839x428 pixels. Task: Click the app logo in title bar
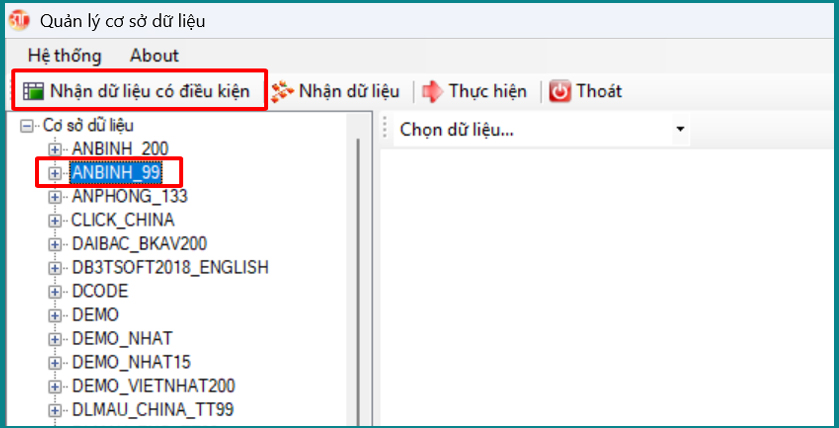point(19,20)
